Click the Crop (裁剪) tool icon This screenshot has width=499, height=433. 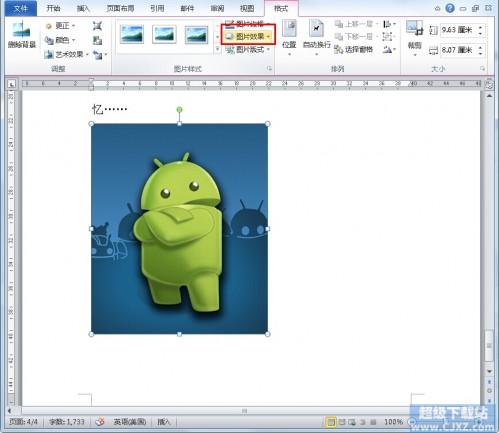pyautogui.click(x=414, y=29)
